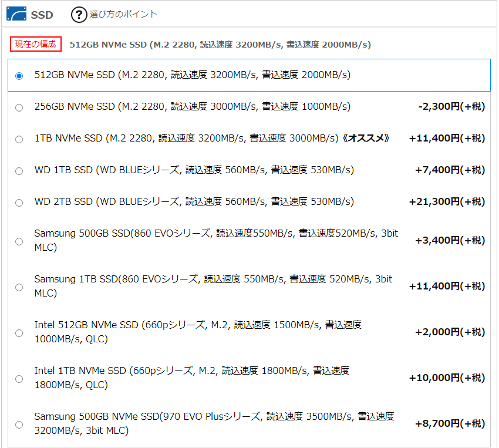The height and width of the screenshot is (448, 499).
Task: Click the 1TB NVMe SSD オススメ label
Action: coord(211,139)
